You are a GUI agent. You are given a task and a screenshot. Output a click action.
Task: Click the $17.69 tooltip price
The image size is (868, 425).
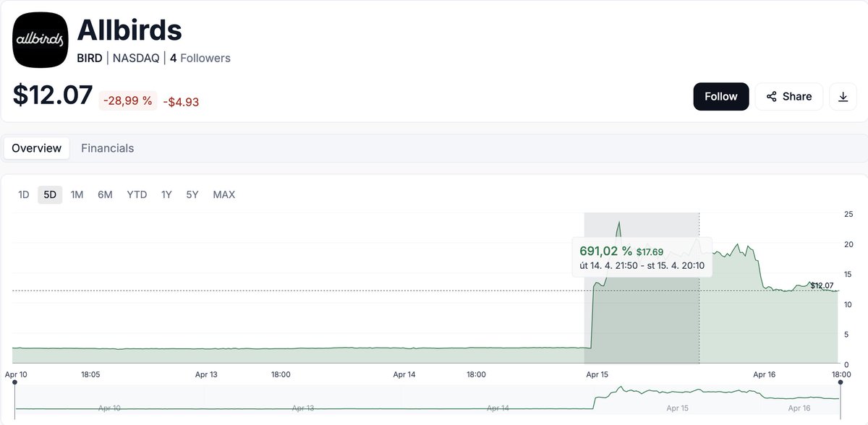point(650,252)
